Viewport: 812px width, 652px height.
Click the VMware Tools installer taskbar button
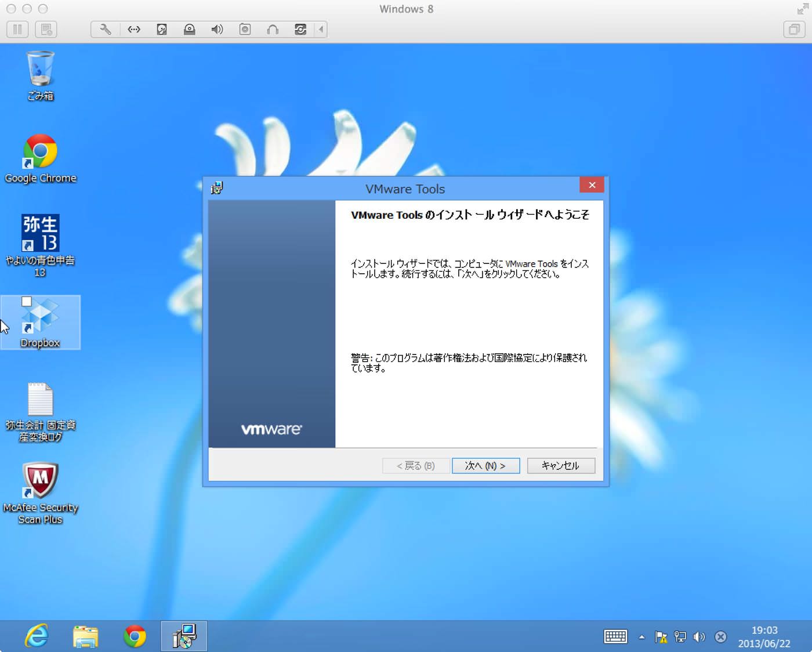(184, 636)
